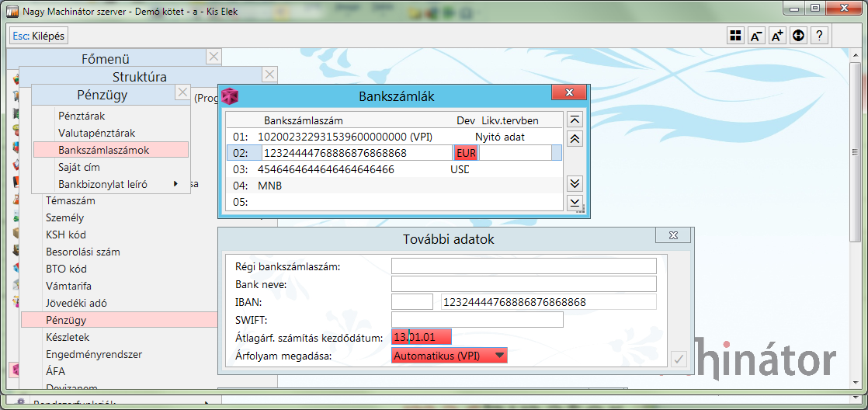This screenshot has width=868, height=410.
Task: Click EUR currency cell in row 02
Action: 466,153
